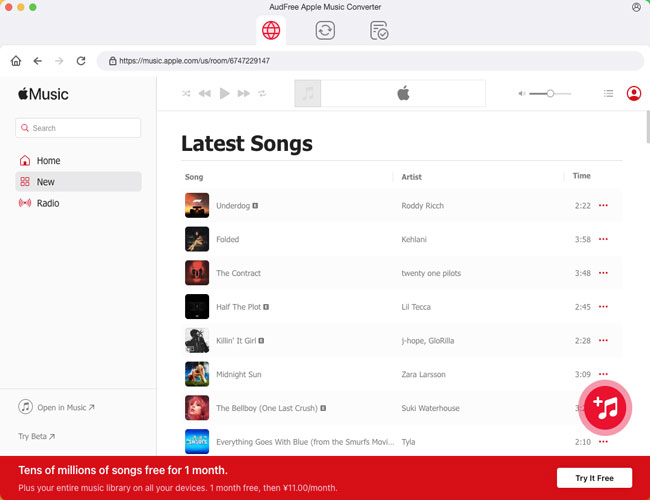Open Midnight Sun album artwork
The width and height of the screenshot is (650, 500).
tap(197, 374)
